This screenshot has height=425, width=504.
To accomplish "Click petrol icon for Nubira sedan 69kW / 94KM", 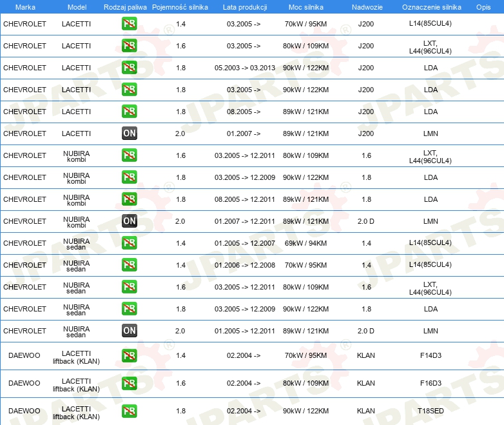I will pyautogui.click(x=129, y=243).
